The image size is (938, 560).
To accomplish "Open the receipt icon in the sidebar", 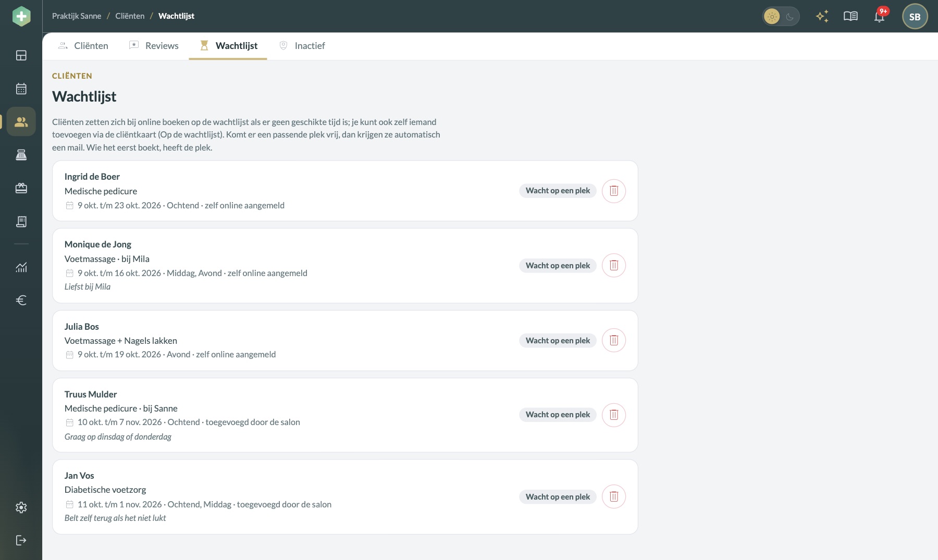I will [21, 221].
